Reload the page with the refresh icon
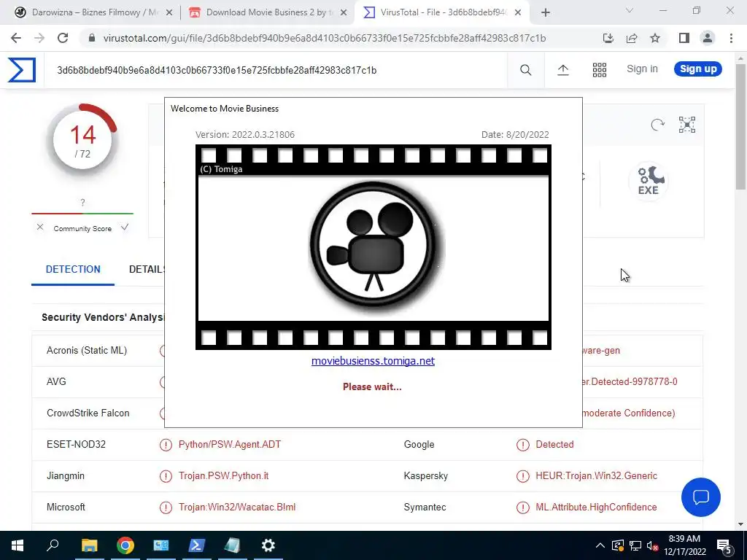The image size is (747, 560). click(x=63, y=38)
